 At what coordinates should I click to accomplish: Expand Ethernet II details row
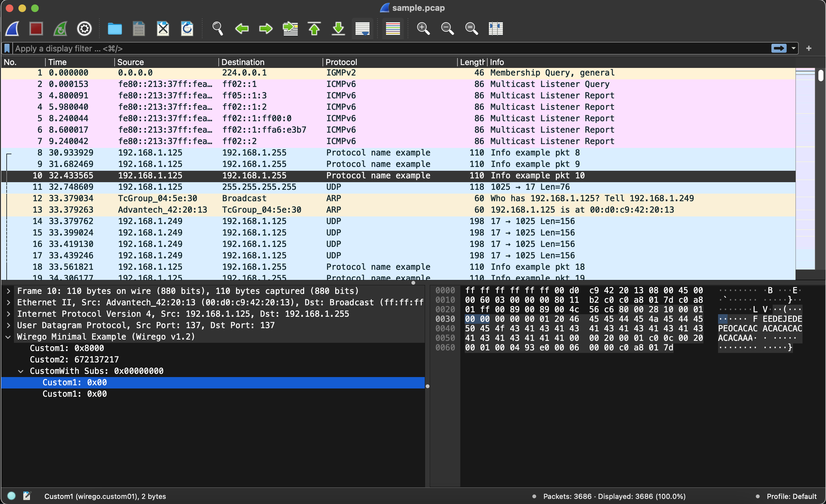coord(8,302)
